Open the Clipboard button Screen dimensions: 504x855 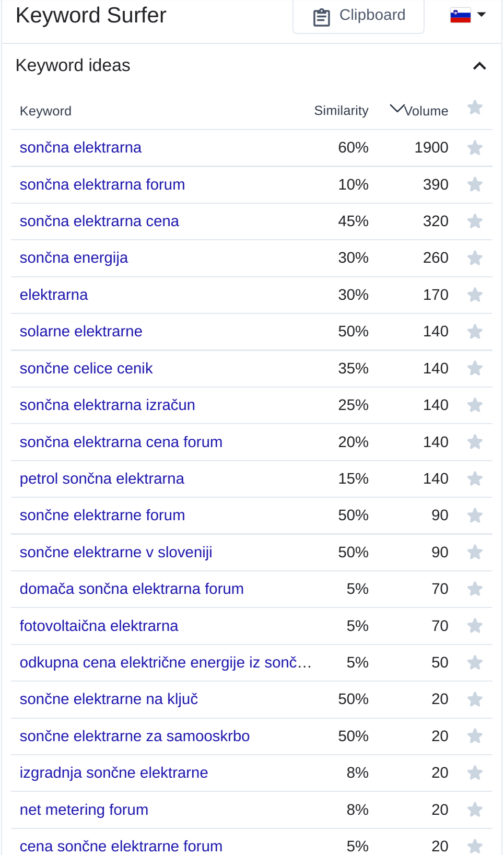tap(358, 16)
